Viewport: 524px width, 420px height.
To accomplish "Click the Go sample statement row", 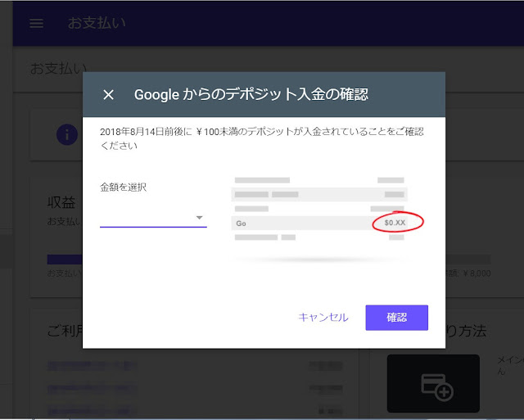I will 319,223.
